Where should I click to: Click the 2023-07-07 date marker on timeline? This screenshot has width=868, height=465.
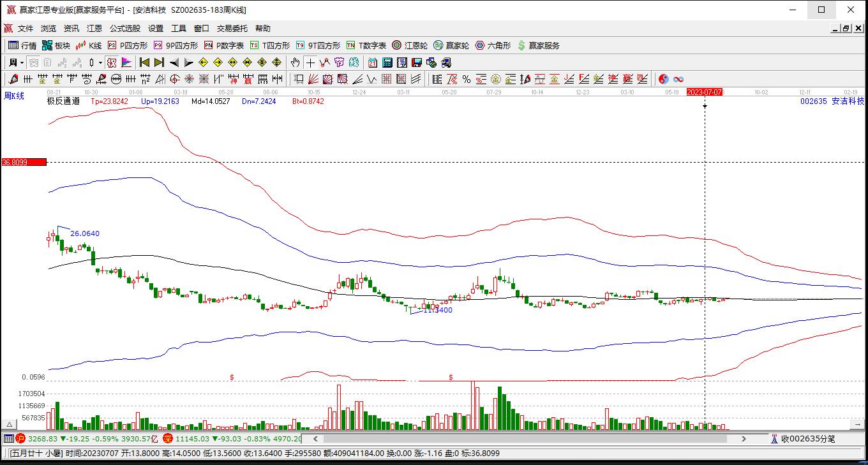tap(704, 92)
